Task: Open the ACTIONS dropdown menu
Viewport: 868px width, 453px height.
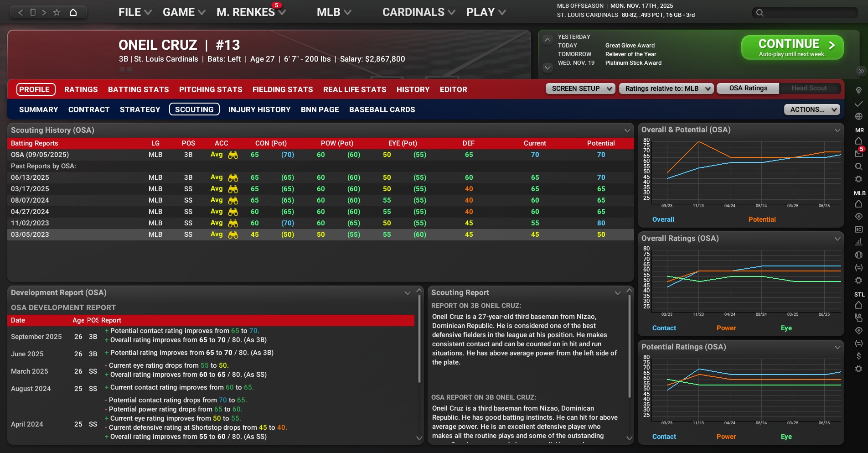Action: [x=811, y=109]
